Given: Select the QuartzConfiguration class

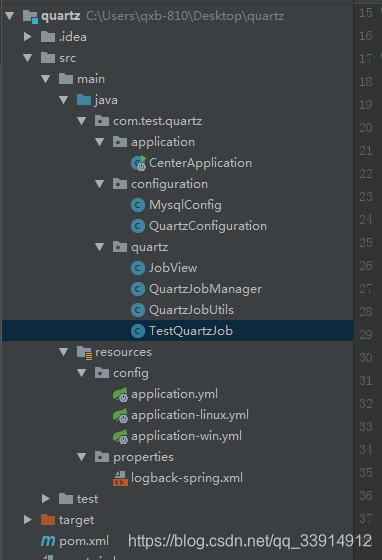Looking at the screenshot, I should (x=208, y=226).
